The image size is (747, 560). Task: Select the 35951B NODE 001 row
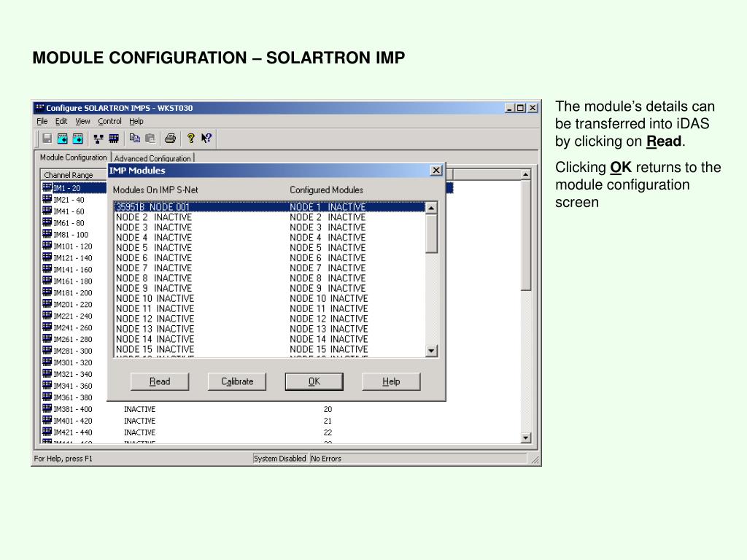coord(270,207)
